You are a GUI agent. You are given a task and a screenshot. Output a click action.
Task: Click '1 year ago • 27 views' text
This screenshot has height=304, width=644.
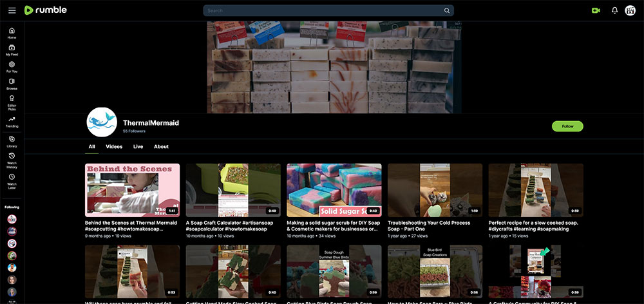(x=408, y=236)
